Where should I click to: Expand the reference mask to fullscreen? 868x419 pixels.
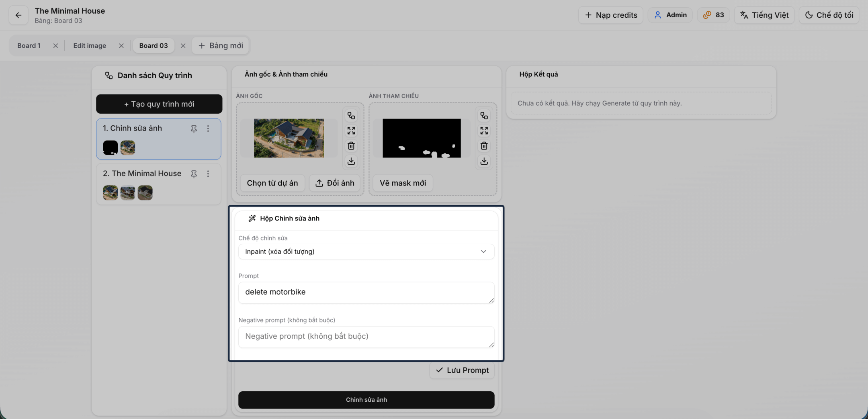(x=484, y=131)
